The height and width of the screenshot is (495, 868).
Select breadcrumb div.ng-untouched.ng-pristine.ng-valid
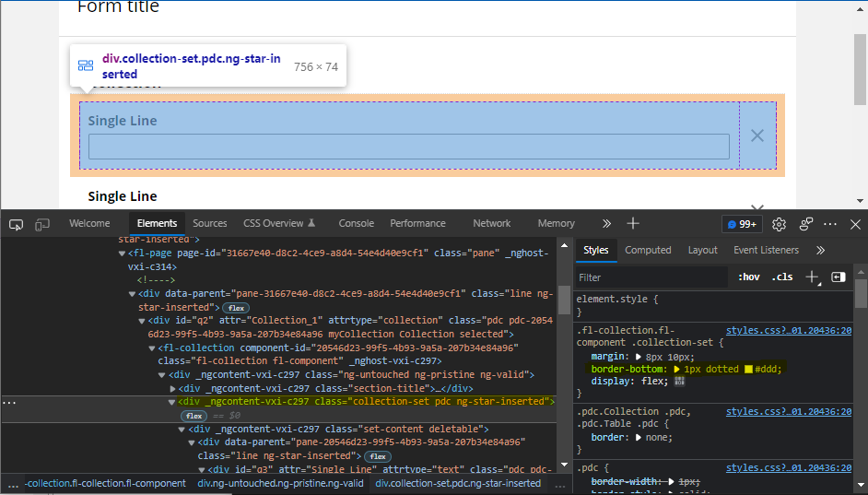click(281, 483)
